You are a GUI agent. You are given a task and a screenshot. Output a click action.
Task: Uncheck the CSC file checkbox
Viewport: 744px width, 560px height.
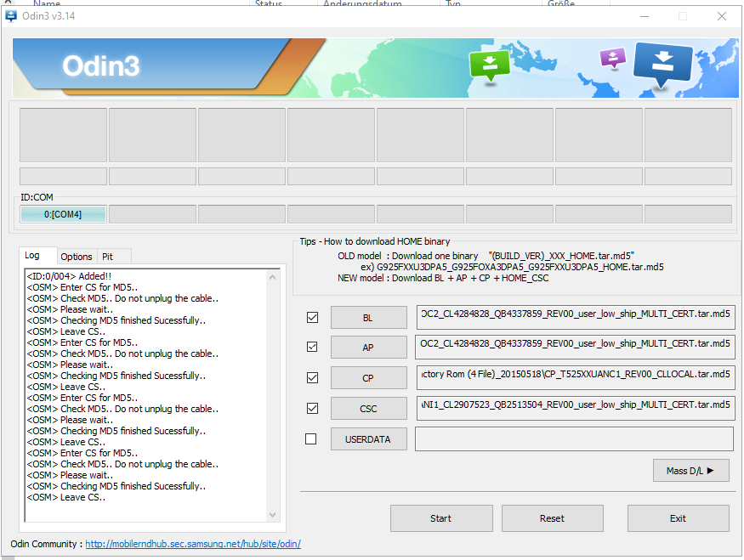[312, 408]
